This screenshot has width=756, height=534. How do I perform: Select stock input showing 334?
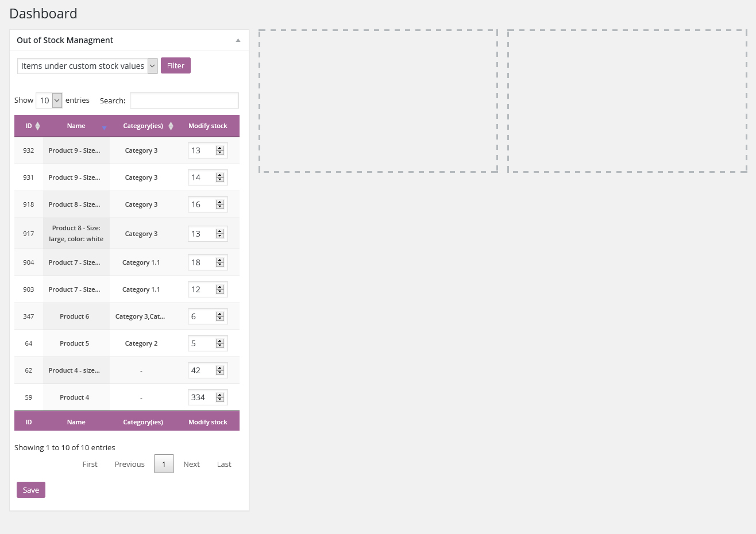point(208,397)
